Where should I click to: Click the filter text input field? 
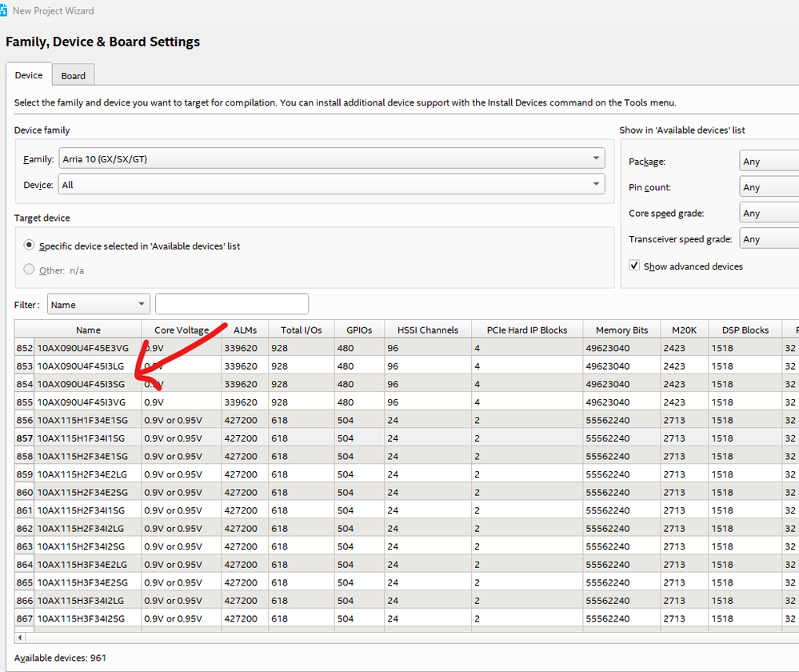232,304
